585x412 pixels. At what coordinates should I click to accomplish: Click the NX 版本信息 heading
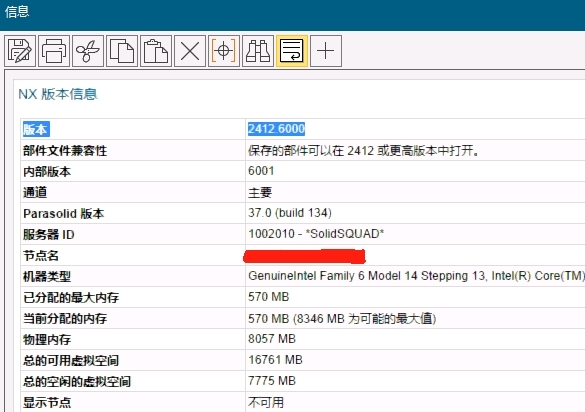pos(58,94)
